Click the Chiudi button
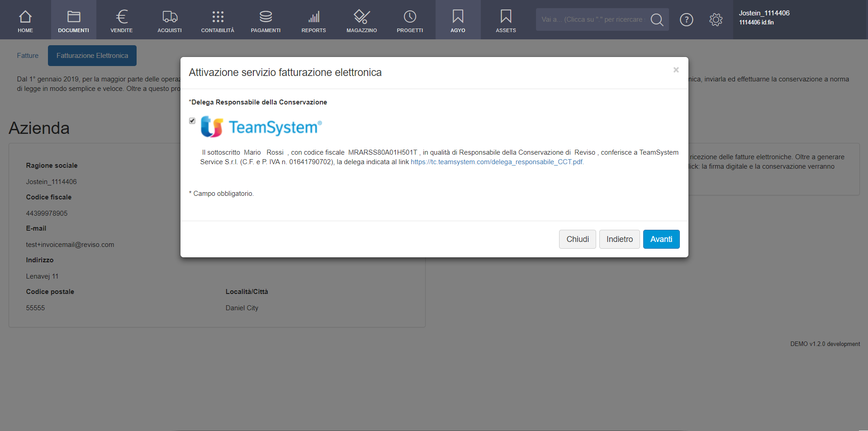 tap(578, 239)
